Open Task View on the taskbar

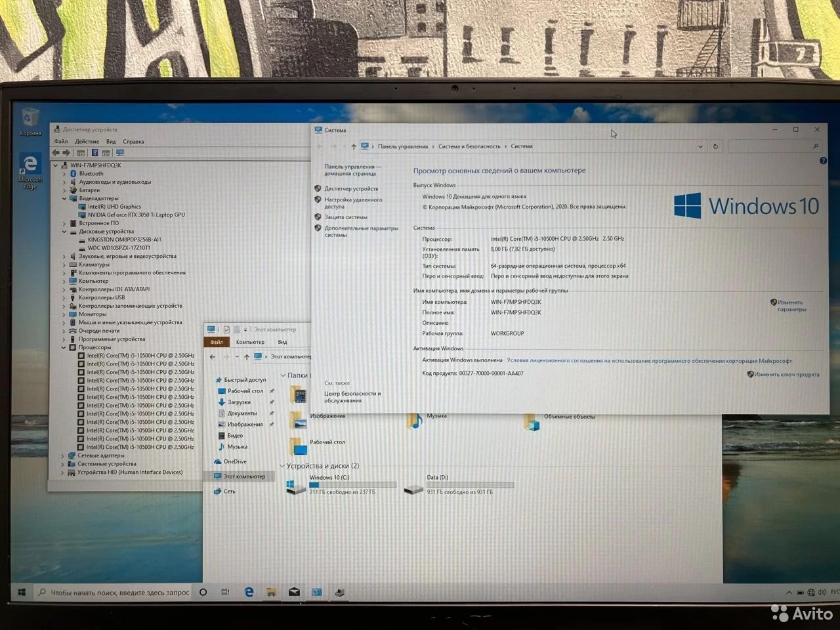click(225, 593)
